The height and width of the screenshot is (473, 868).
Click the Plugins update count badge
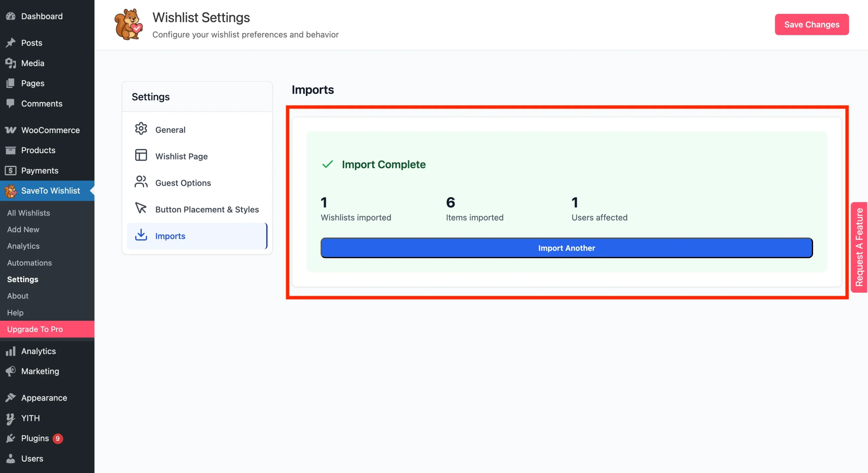pos(58,438)
